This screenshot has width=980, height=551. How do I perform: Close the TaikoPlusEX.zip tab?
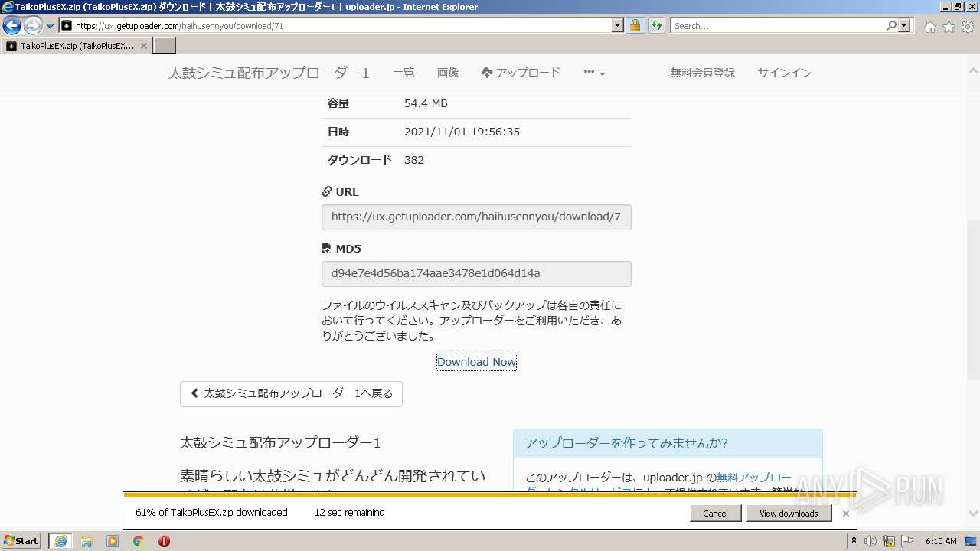pos(143,46)
